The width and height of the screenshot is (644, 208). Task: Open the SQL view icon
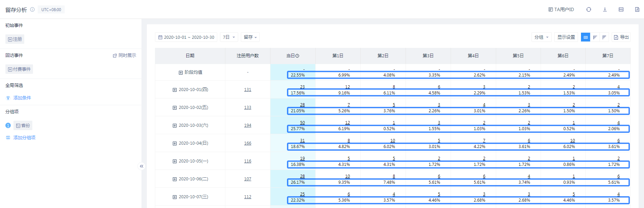[621, 9]
